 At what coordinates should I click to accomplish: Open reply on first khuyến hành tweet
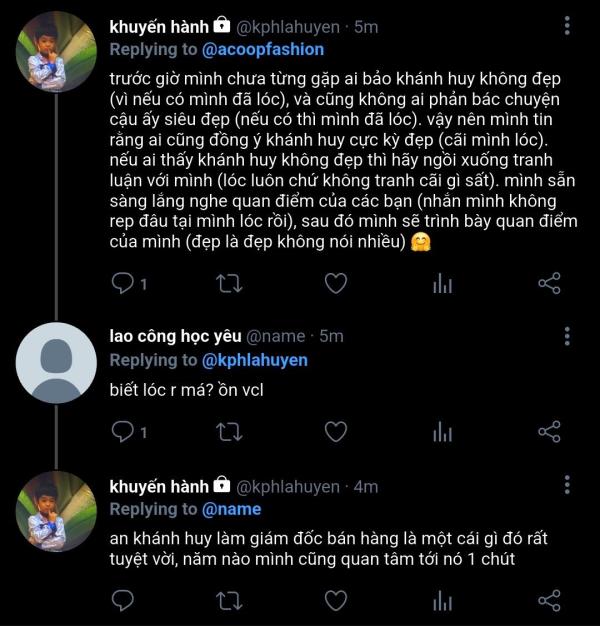click(x=123, y=283)
